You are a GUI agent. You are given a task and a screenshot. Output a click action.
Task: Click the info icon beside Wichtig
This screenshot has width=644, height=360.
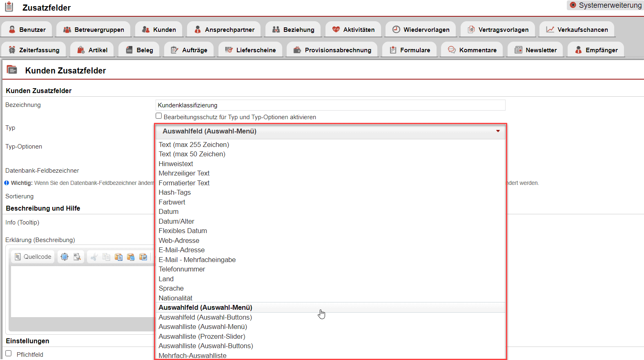click(x=7, y=183)
